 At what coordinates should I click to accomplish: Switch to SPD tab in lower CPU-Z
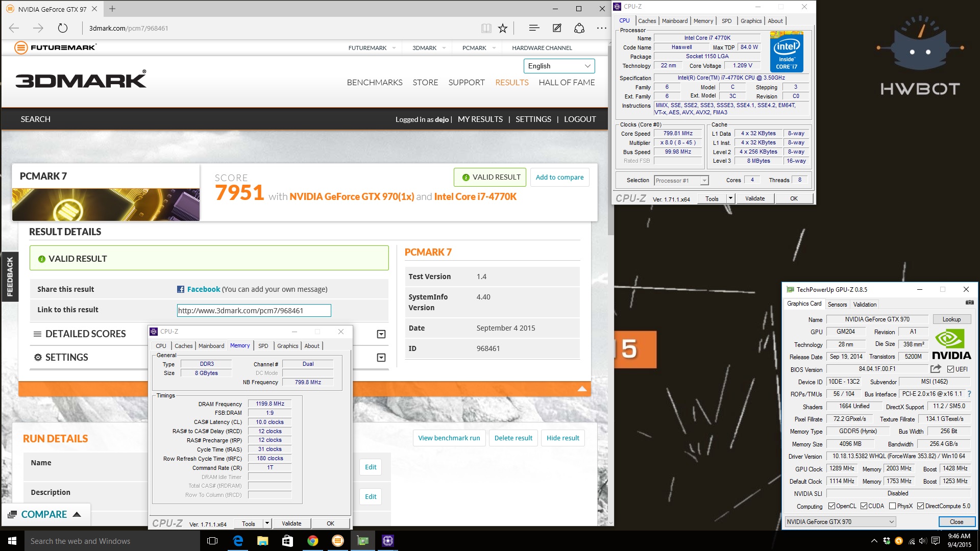[x=263, y=346]
